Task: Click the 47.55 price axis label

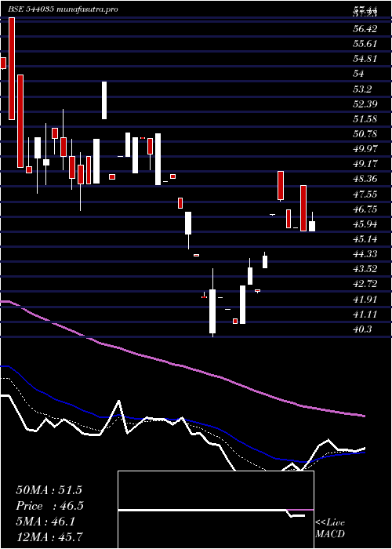Action: pyautogui.click(x=365, y=195)
